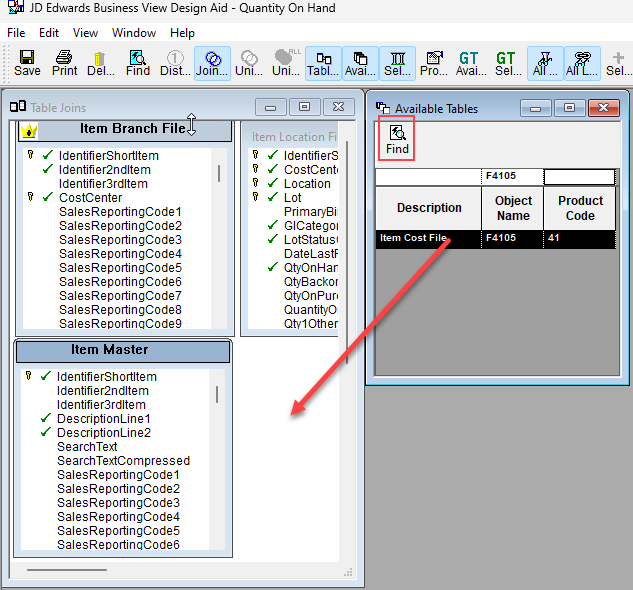Click the Object Name column header
633x590 pixels.
coord(513,208)
